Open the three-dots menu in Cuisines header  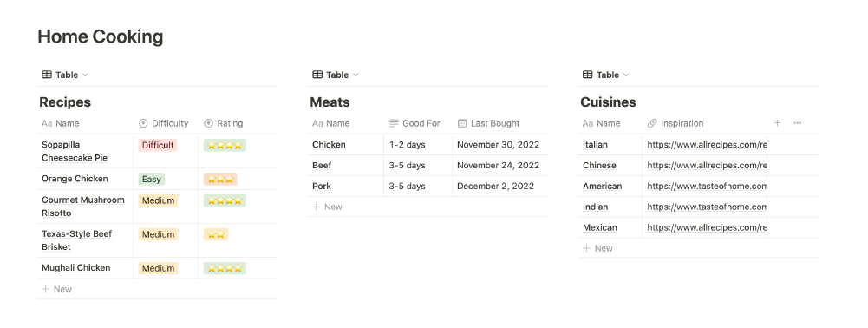click(x=797, y=123)
